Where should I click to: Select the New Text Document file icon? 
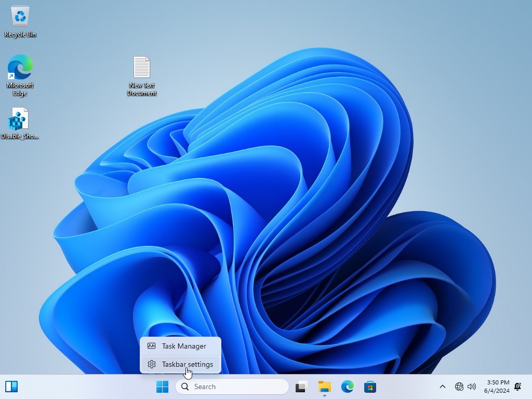[142, 76]
